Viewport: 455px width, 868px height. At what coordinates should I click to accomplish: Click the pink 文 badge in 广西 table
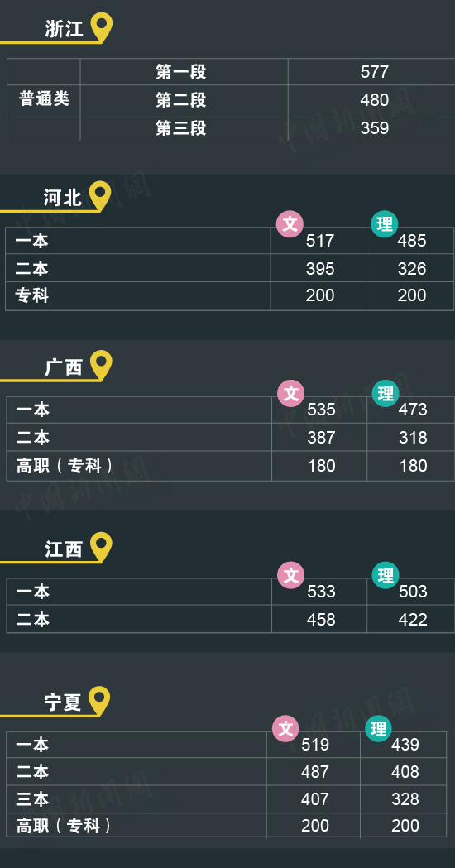[x=291, y=394]
